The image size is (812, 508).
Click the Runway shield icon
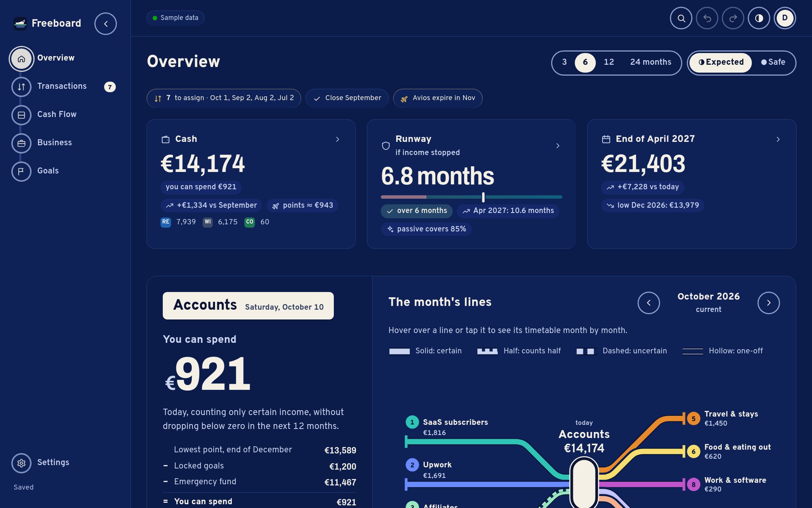click(x=386, y=146)
